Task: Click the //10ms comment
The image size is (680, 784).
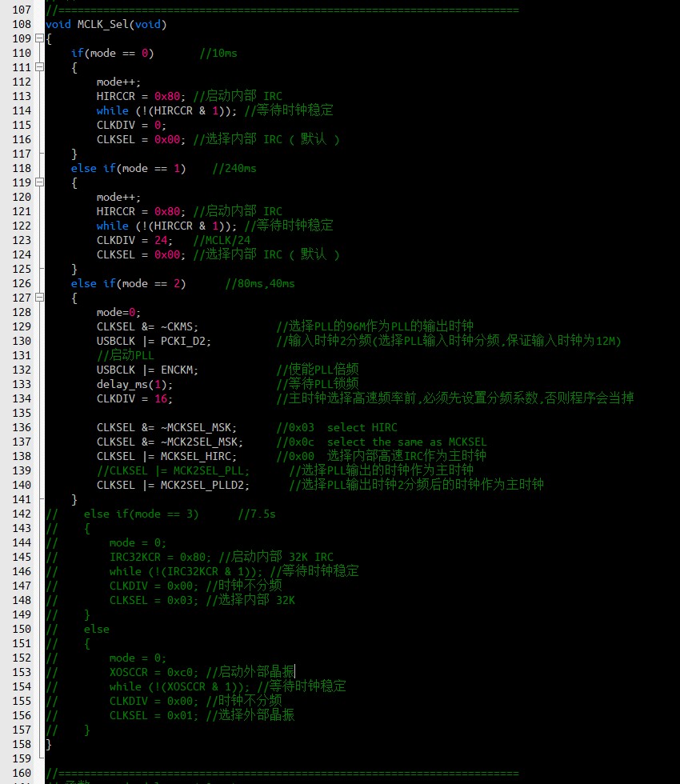Action: pyautogui.click(x=218, y=53)
